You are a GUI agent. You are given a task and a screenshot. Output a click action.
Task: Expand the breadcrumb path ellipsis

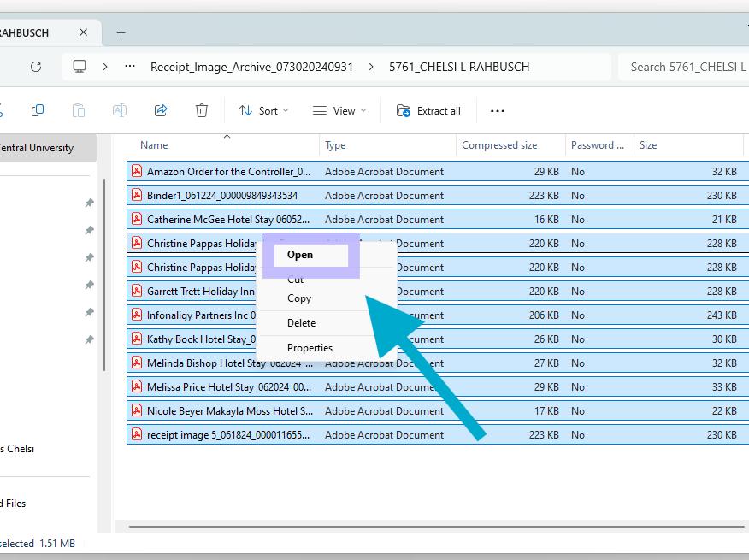tap(130, 67)
